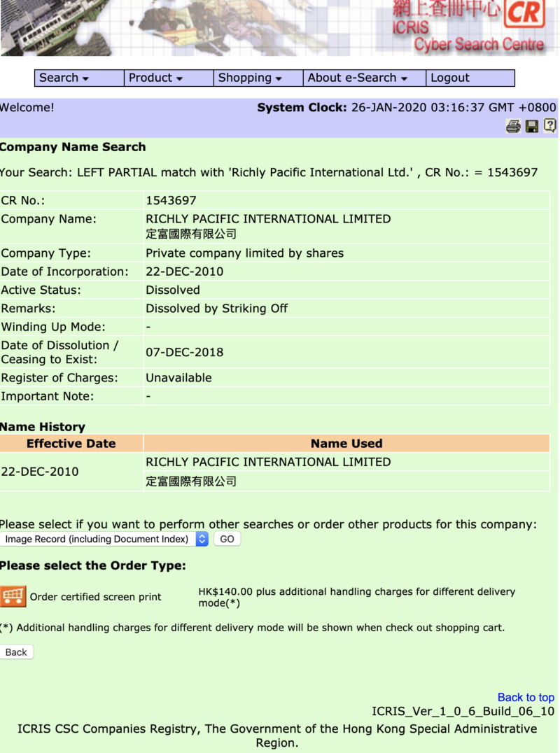Click the incorporation date 22-DEC-2010 value
Screen dimensions: 560x753
pos(184,272)
